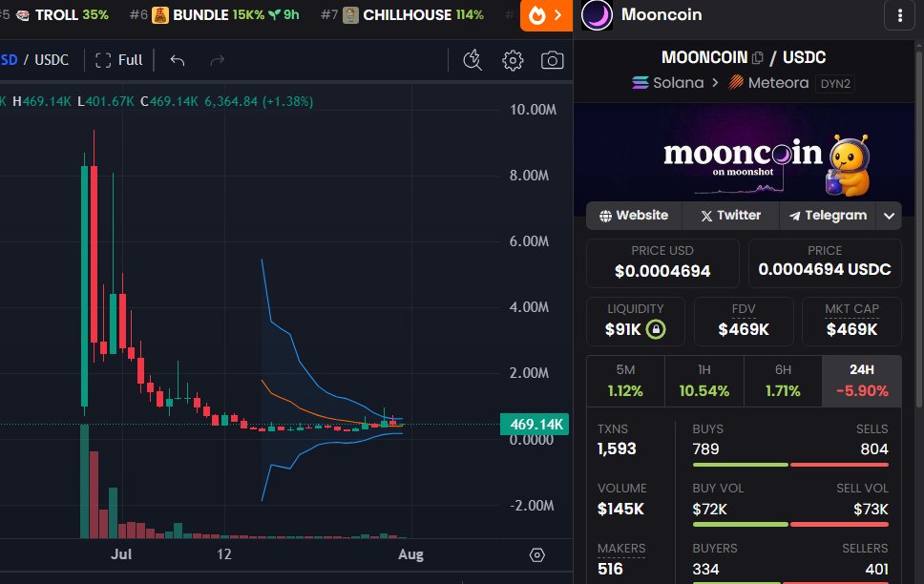This screenshot has width=924, height=584.
Task: Select the 5M timeframe tab
Action: [625, 381]
